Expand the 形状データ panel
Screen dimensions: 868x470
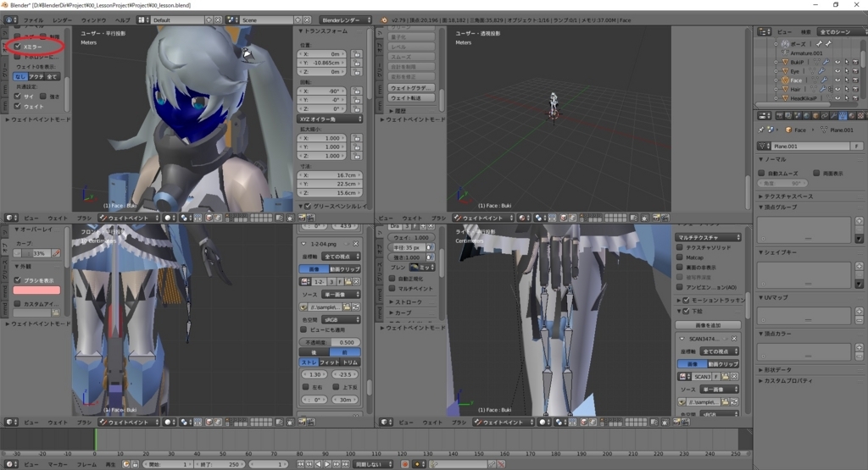(x=775, y=369)
